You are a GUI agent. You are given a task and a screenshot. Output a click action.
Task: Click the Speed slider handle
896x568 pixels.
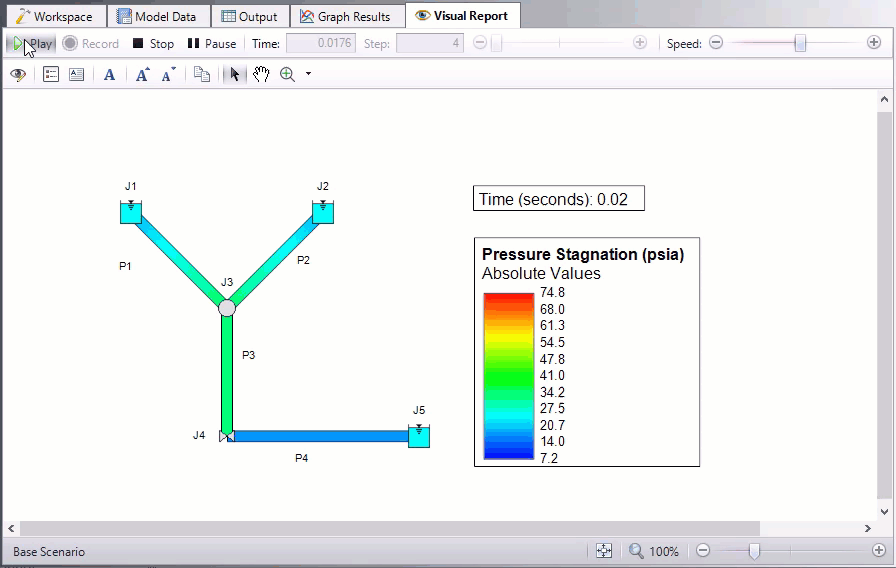801,43
